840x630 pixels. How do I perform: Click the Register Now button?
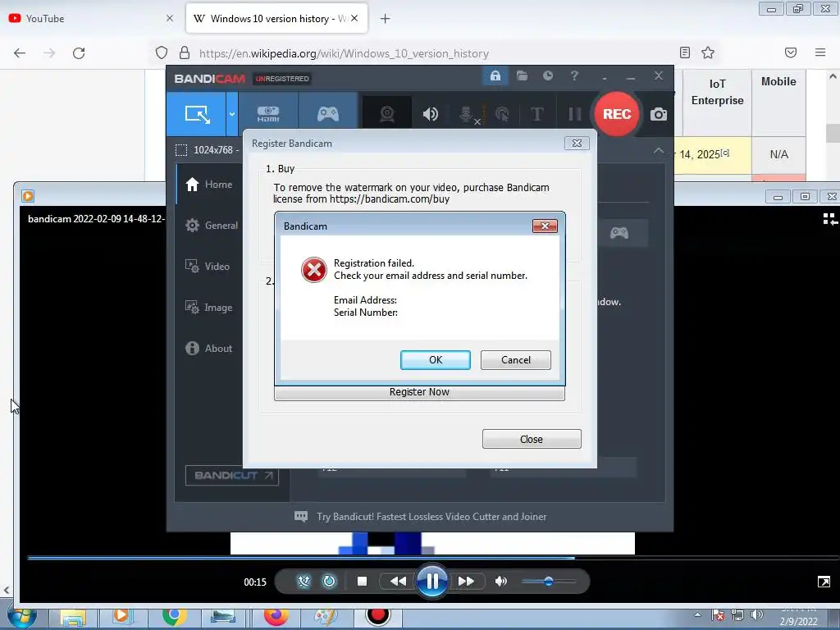(419, 392)
